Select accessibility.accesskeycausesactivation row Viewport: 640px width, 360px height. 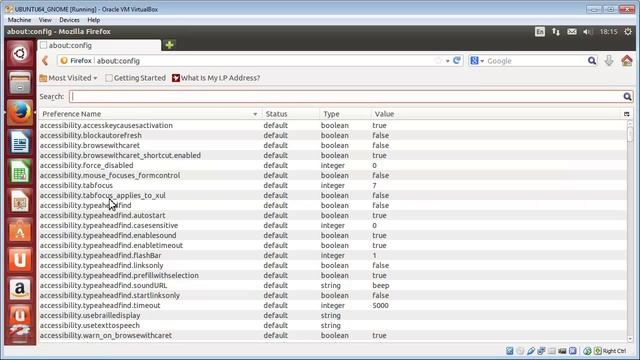click(333, 125)
